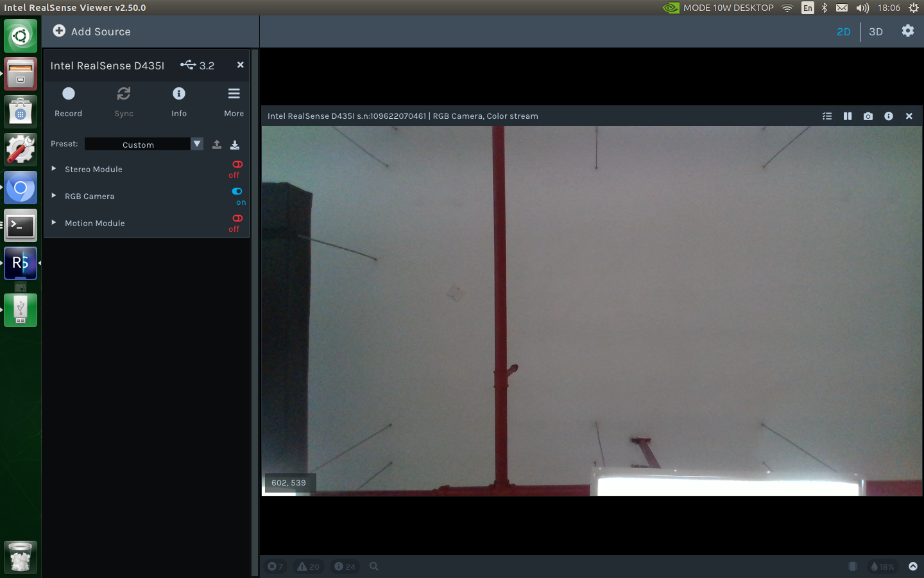Open Files from the launcher
This screenshot has width=924, height=578.
(x=21, y=74)
